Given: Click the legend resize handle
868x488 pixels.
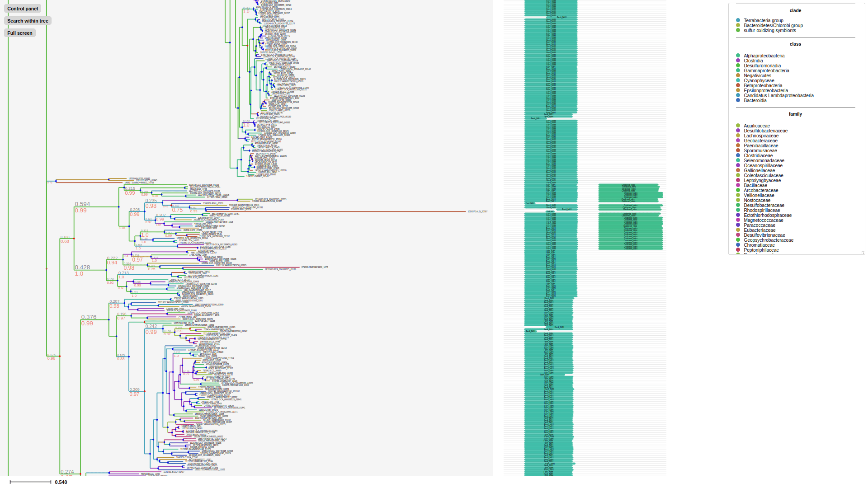Looking at the screenshot, I should click(863, 253).
